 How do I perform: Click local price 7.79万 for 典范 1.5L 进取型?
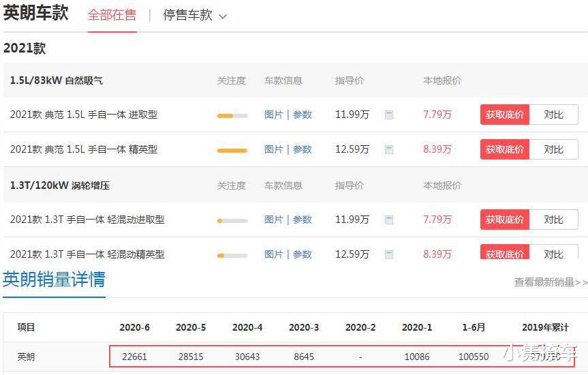tap(437, 115)
